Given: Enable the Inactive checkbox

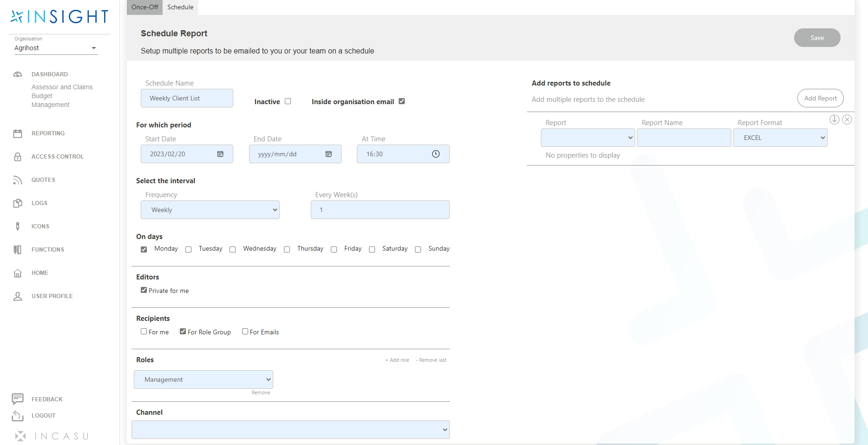Looking at the screenshot, I should (x=288, y=101).
